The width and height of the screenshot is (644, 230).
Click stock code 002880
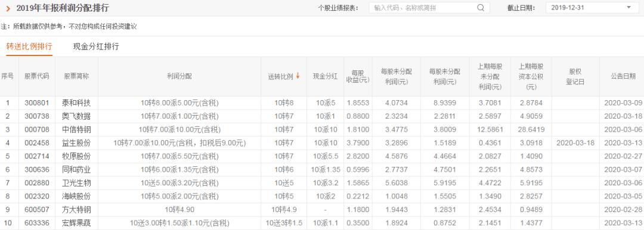[x=37, y=183]
